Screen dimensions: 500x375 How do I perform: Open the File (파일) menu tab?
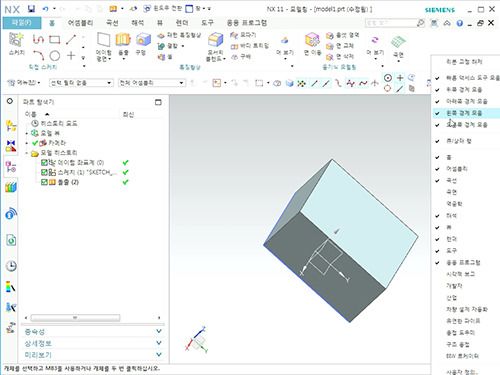pyautogui.click(x=22, y=23)
